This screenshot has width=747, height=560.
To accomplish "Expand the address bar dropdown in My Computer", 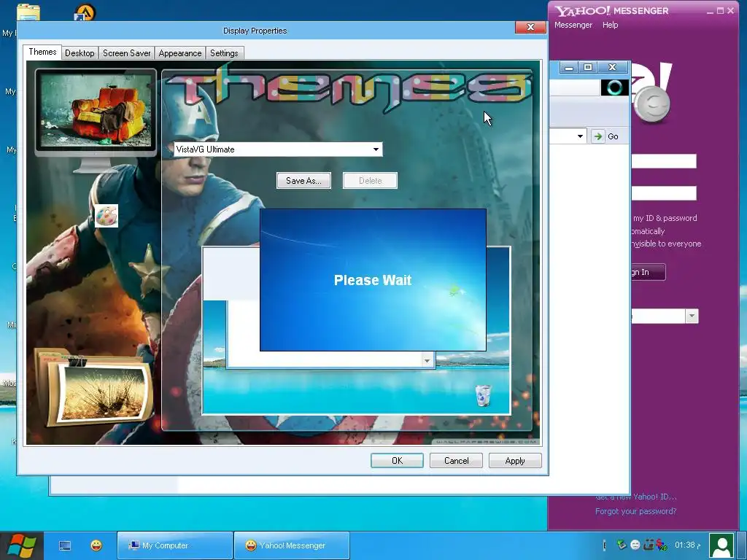I will click(x=580, y=136).
